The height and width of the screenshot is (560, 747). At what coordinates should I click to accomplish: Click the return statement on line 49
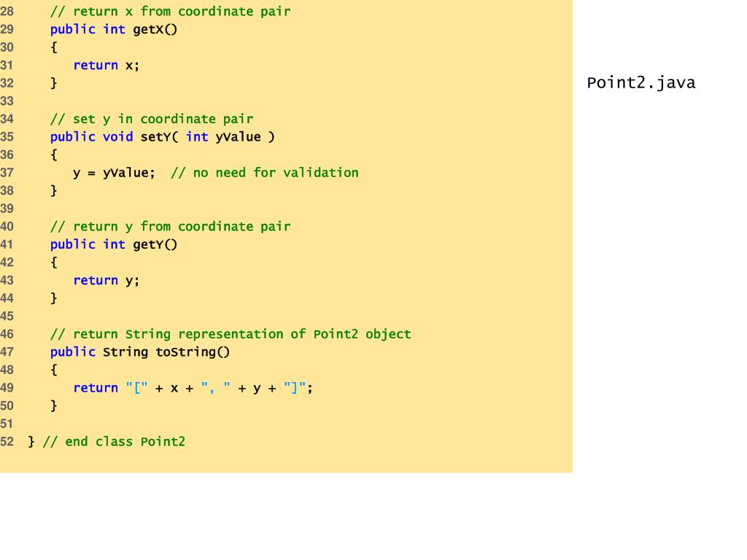[x=193, y=388]
